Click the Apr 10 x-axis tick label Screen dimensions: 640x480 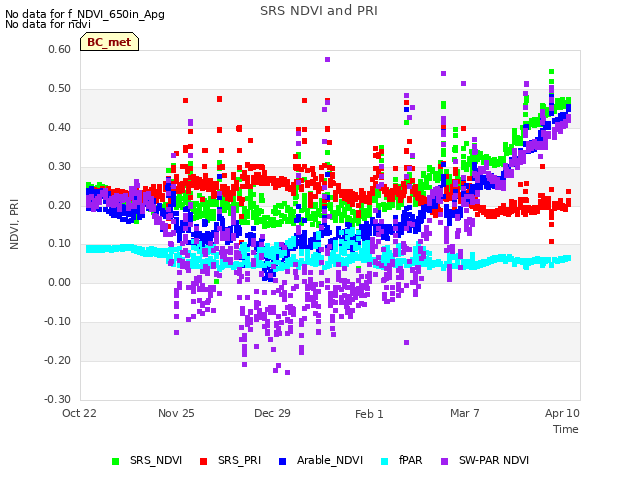(x=562, y=413)
